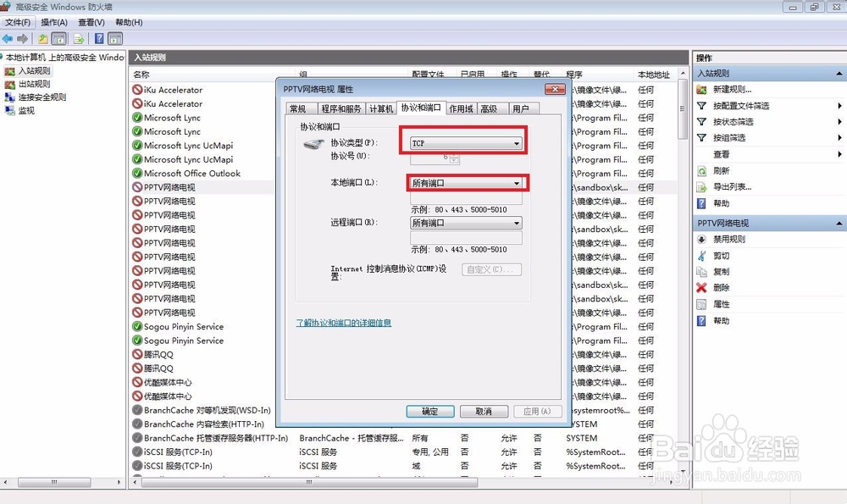The height and width of the screenshot is (504, 847).
Task: Select Monitoring (监视) tree node
Action: 26,110
